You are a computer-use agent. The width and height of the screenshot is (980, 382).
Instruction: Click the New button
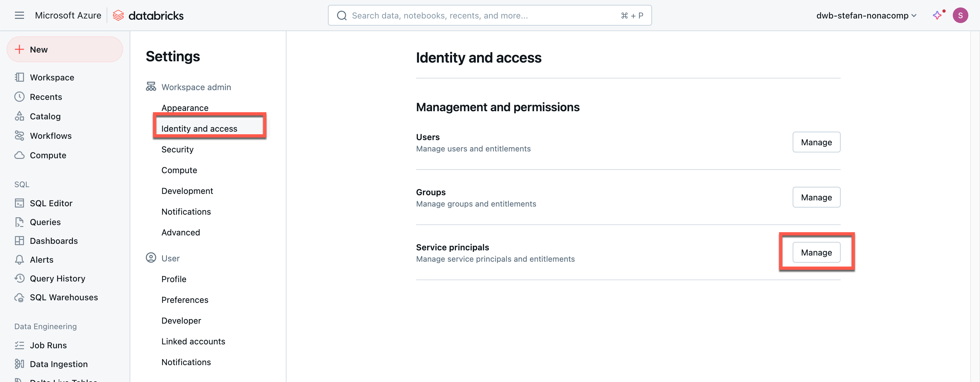65,50
